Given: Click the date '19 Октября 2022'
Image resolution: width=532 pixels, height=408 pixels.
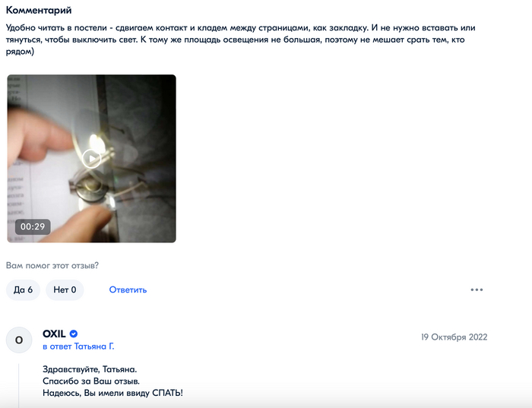Looking at the screenshot, I should click(454, 337).
